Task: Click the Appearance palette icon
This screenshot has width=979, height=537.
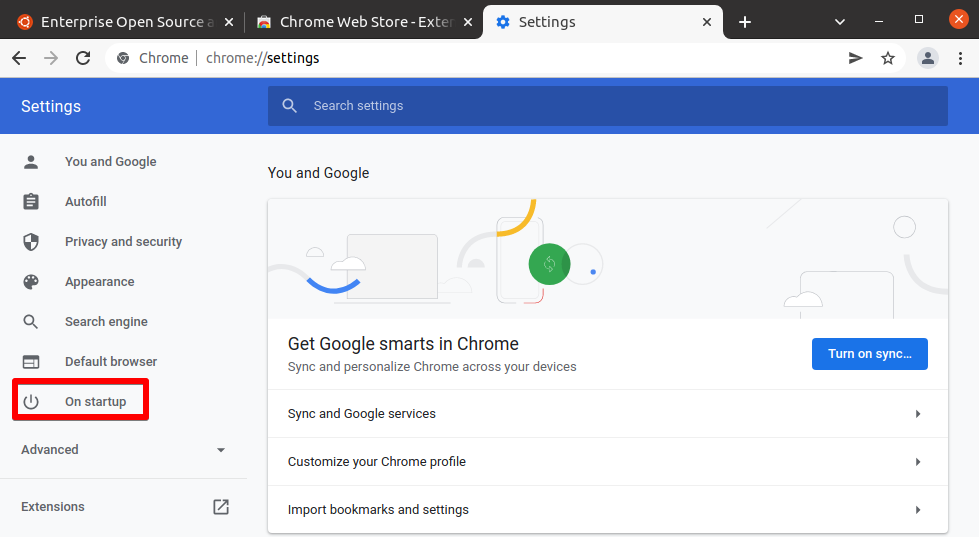Action: coord(31,282)
